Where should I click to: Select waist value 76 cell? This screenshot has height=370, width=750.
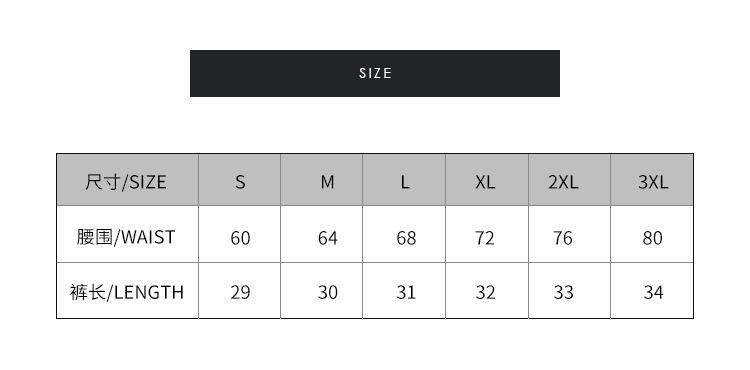[569, 234]
